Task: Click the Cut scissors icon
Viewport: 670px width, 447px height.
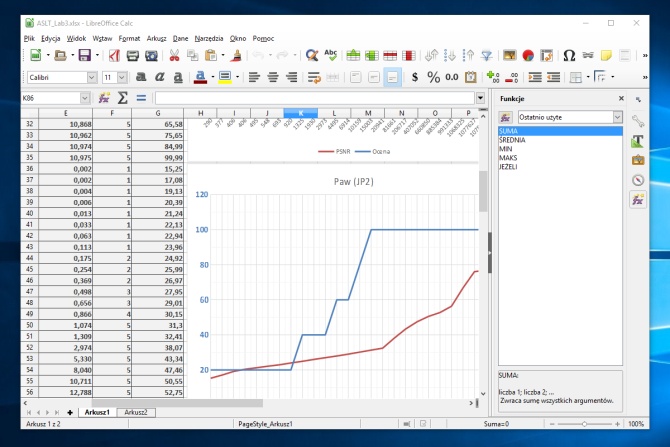Action: pos(174,55)
